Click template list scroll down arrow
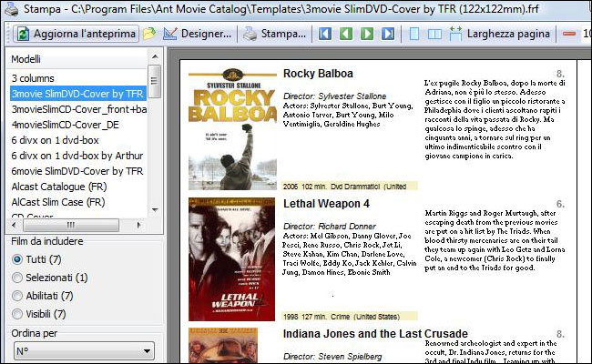The width and height of the screenshot is (592, 364). click(x=155, y=210)
